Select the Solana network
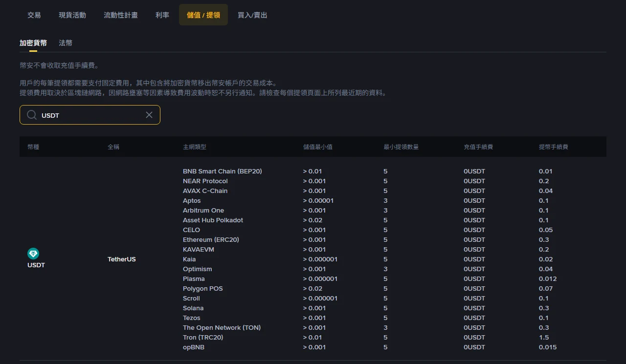626x364 pixels. click(193, 308)
